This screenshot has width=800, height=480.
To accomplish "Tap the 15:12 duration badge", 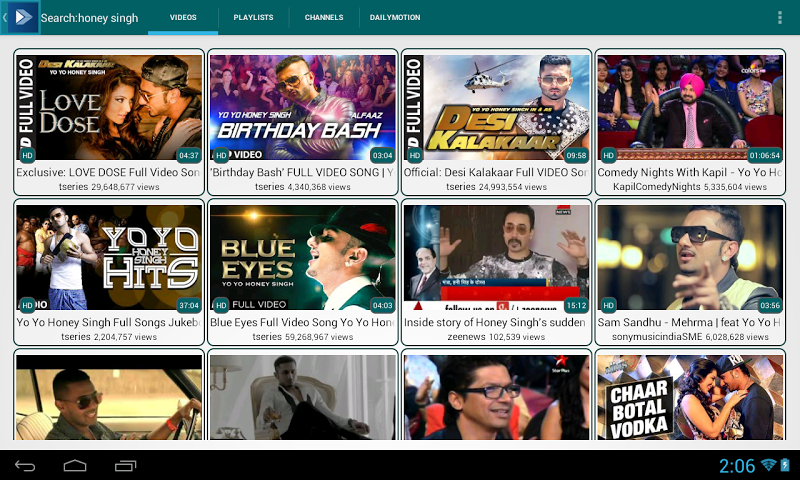I will coord(577,305).
